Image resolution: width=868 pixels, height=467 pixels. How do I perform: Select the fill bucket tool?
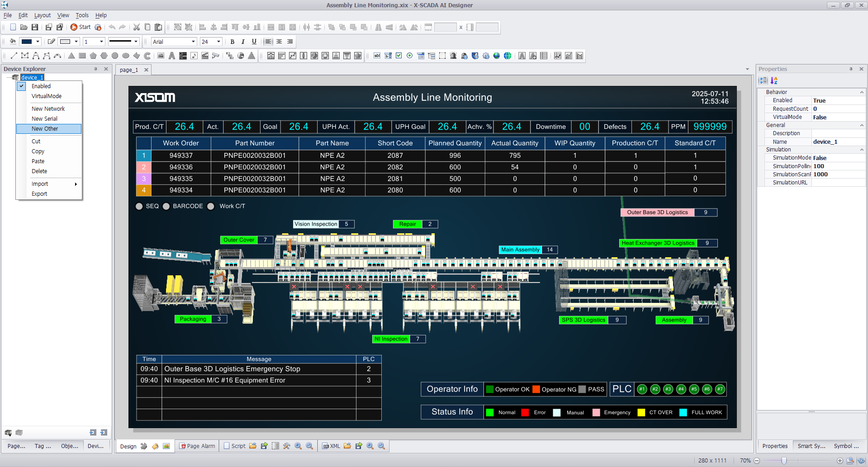tap(13, 42)
